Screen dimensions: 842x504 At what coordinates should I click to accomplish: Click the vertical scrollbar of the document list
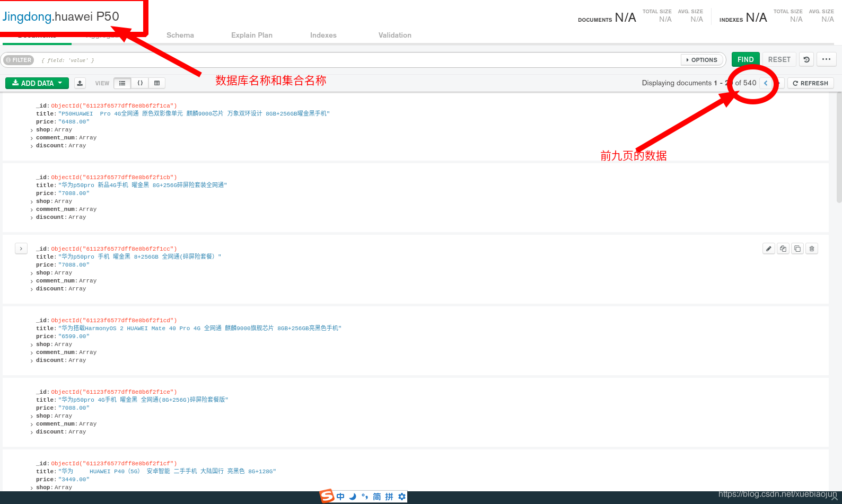coord(839,148)
